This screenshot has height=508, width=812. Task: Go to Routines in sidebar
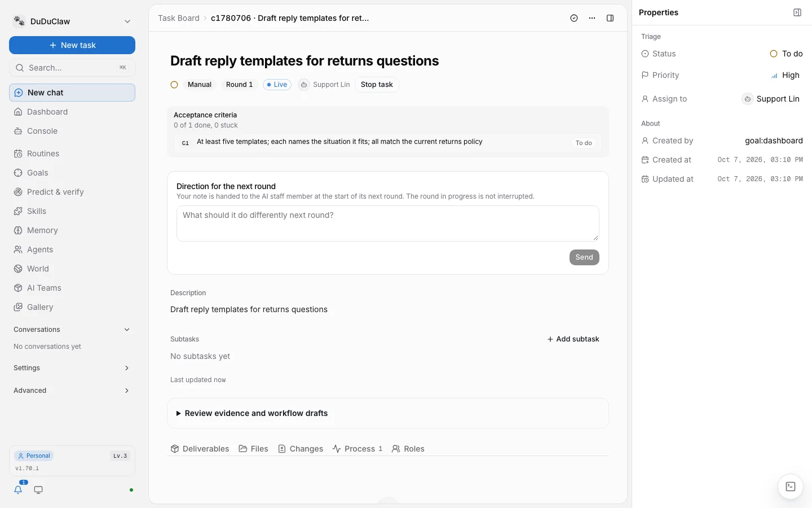point(72,154)
